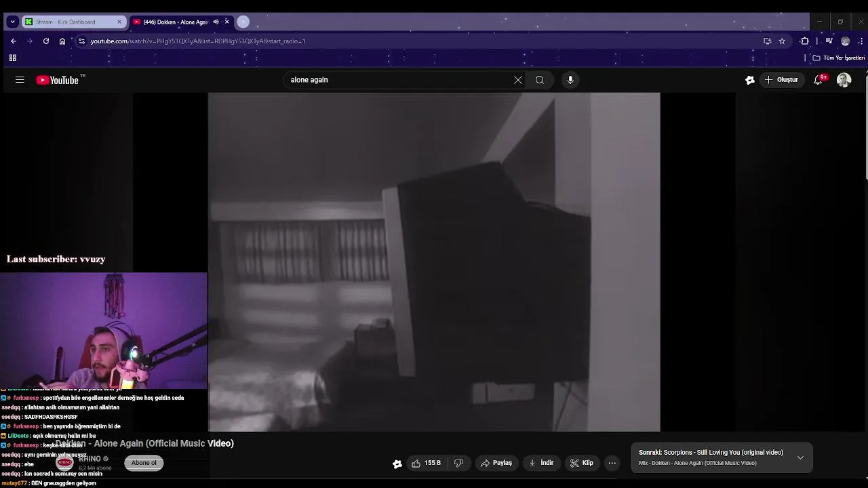Open the Chrome profile avatar
Image resolution: width=868 pixels, height=488 pixels.
pos(845,41)
